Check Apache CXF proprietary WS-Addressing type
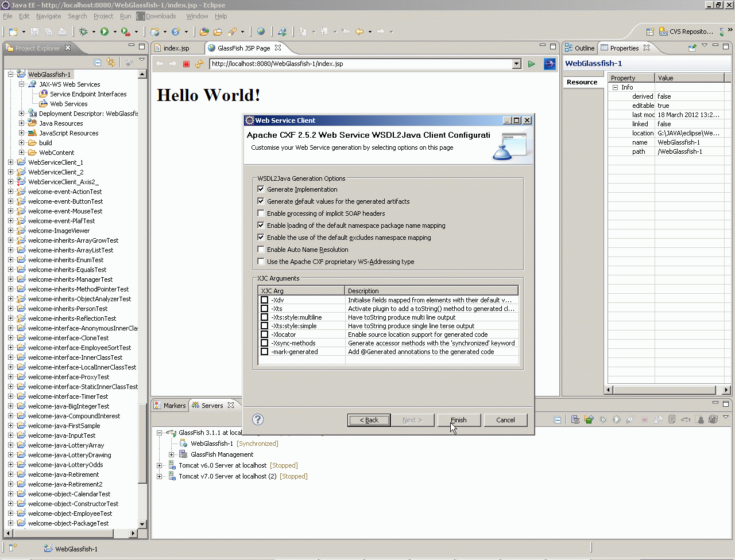This screenshot has height=560, width=735. (x=261, y=262)
